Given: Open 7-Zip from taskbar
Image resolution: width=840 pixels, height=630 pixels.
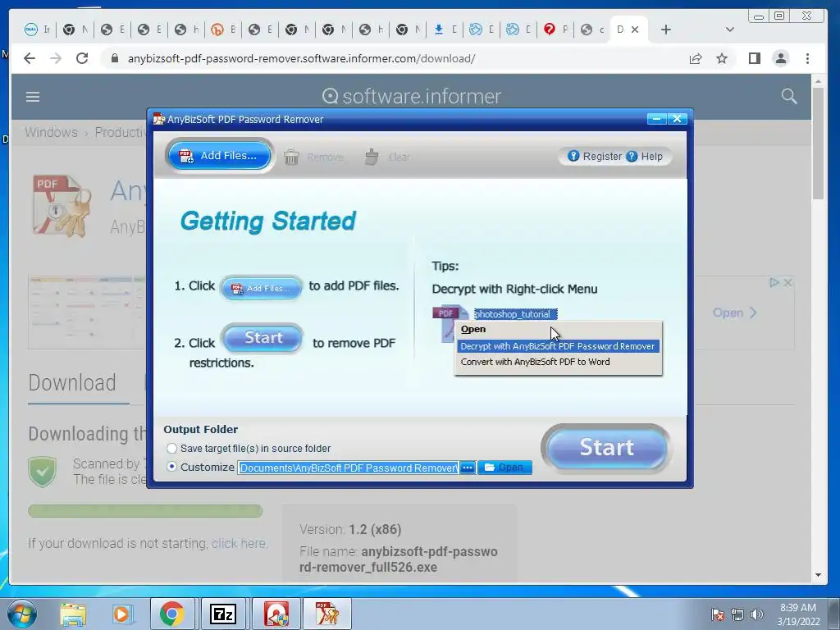Looking at the screenshot, I should (x=223, y=614).
